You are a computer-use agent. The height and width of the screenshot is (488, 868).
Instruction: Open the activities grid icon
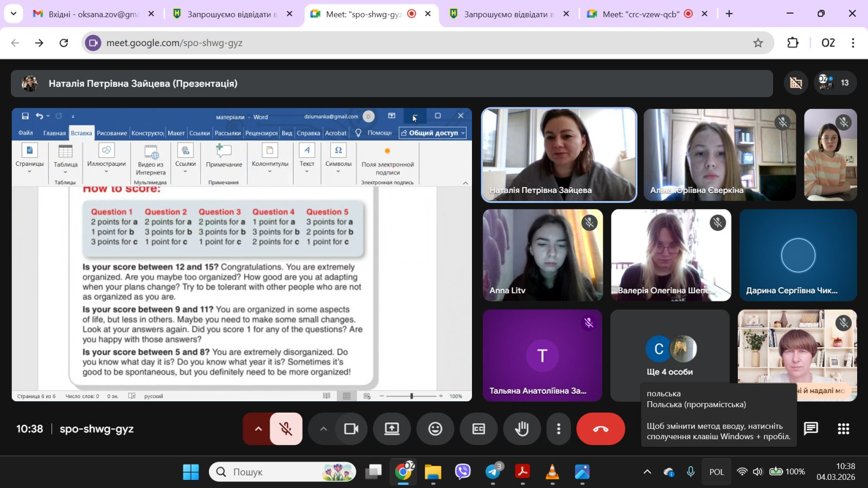pyautogui.click(x=844, y=429)
